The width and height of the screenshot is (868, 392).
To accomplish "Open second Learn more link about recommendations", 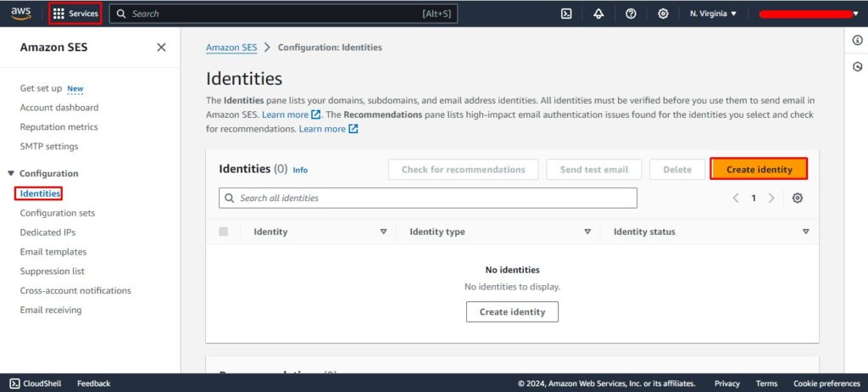I will coord(328,129).
